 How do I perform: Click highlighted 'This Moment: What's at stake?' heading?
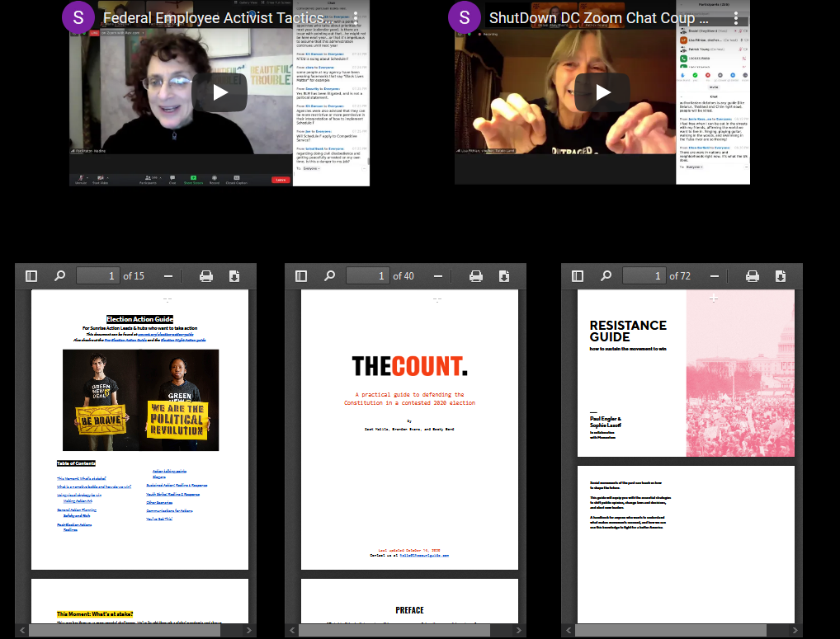point(95,613)
